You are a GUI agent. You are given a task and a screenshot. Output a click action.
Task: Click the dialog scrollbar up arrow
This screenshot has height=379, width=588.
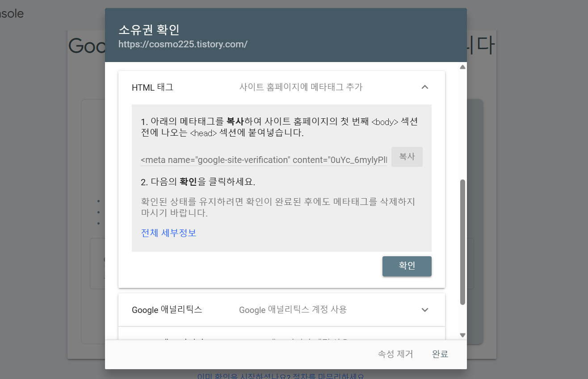click(x=462, y=67)
